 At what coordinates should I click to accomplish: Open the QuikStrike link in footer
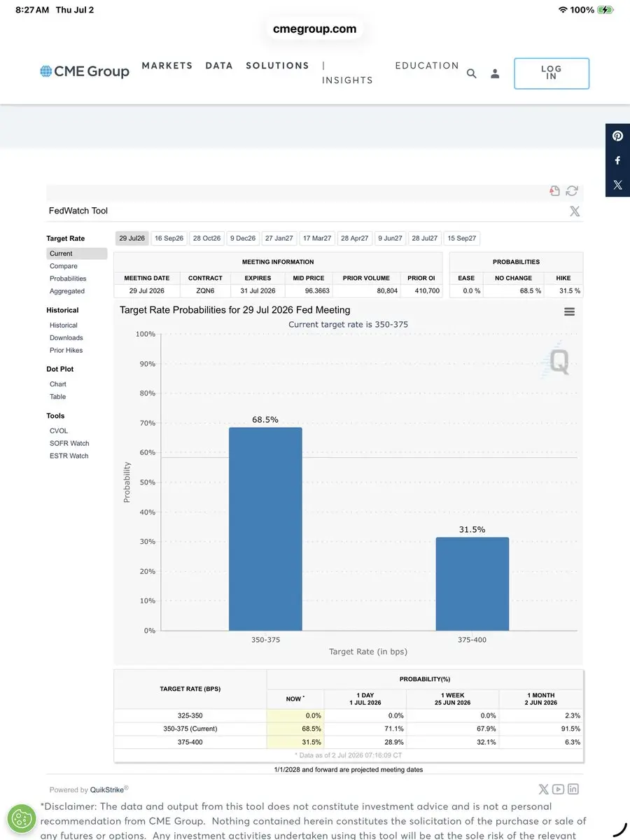click(107, 790)
